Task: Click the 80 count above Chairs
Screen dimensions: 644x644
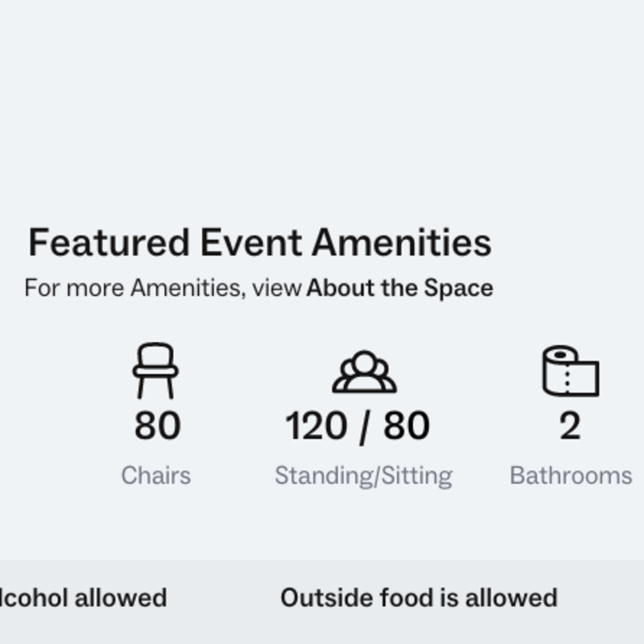Action: click(158, 425)
